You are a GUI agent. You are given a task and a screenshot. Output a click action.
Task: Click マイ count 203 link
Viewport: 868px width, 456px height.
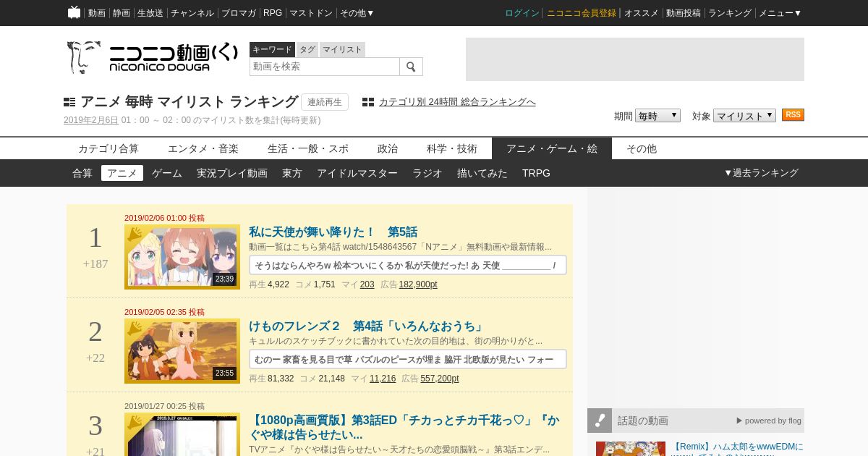pos(367,284)
